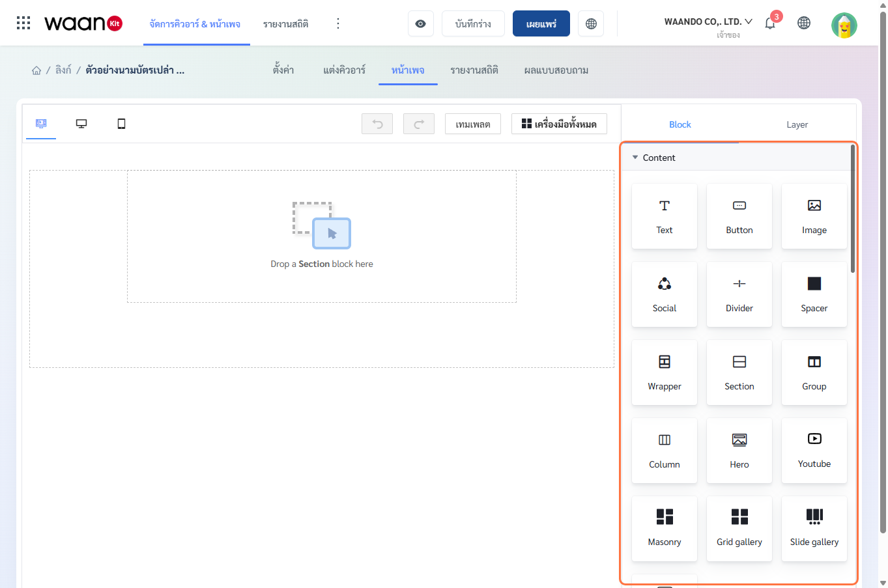
Task: Click the เผยแพร่ publish button
Action: click(541, 23)
